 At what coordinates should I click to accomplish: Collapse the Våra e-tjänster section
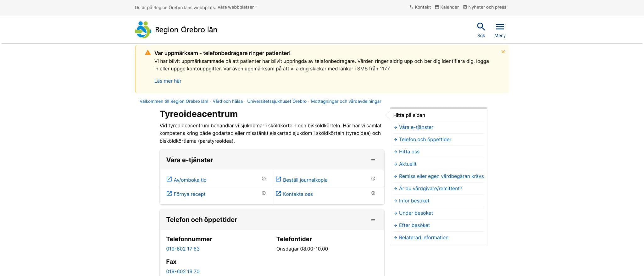click(x=373, y=160)
